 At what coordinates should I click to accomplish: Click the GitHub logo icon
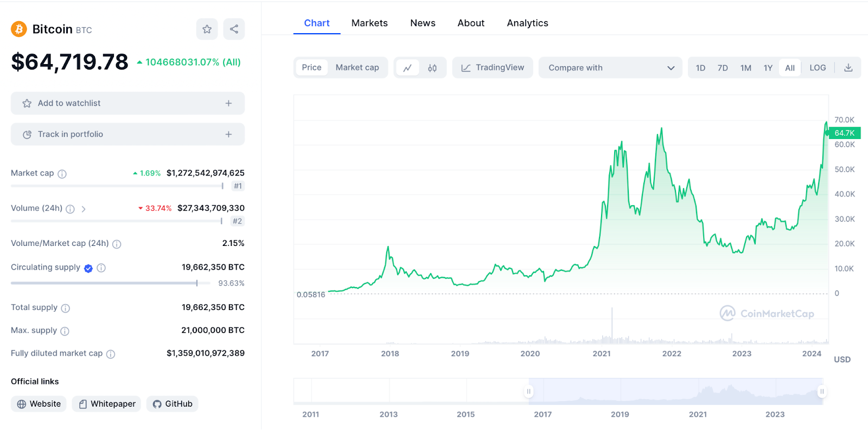tap(157, 404)
